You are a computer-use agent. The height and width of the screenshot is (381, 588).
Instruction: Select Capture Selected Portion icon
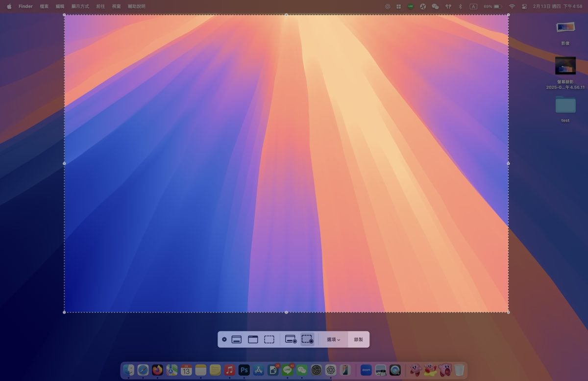269,339
